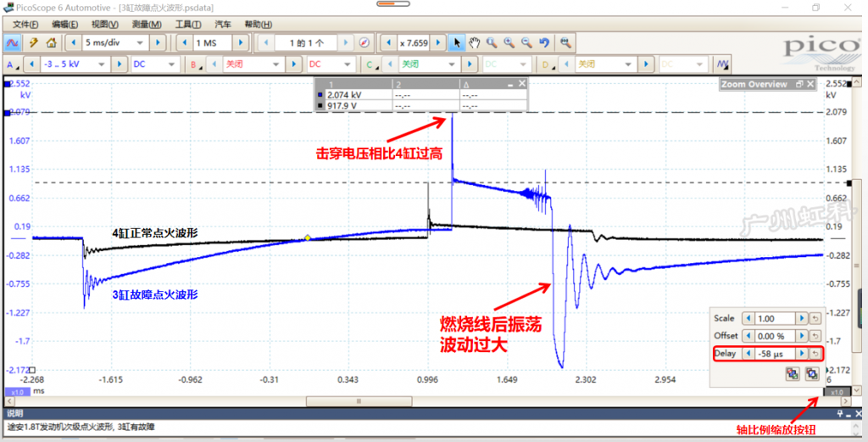868x442 pixels.
Task: Open Channel A DC coupling dropdown
Action: coord(171,64)
